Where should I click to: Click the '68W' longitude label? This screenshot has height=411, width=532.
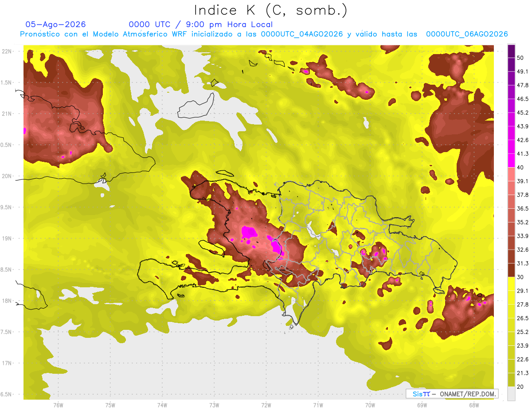point(474,405)
